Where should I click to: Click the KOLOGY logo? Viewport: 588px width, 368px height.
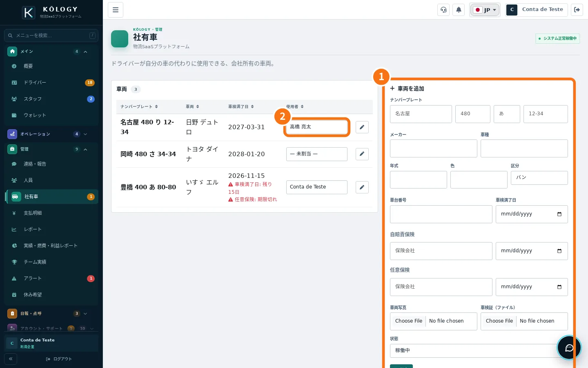pyautogui.click(x=51, y=12)
